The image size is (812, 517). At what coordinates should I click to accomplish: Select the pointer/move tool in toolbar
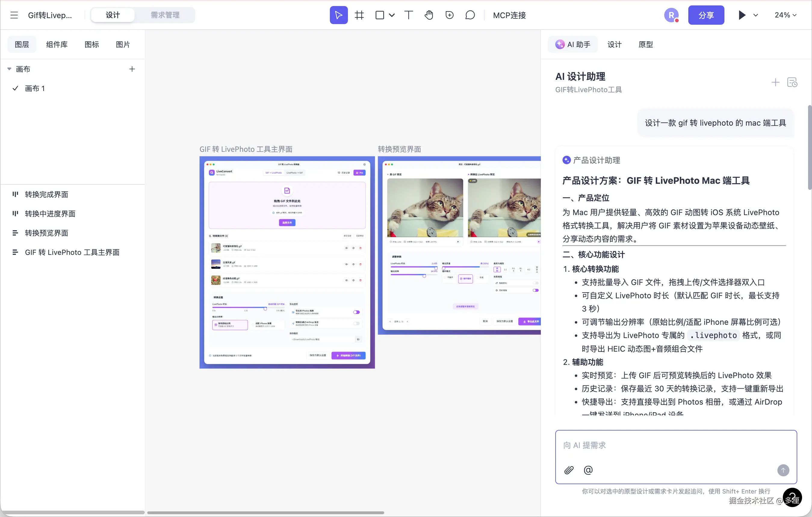[339, 15]
